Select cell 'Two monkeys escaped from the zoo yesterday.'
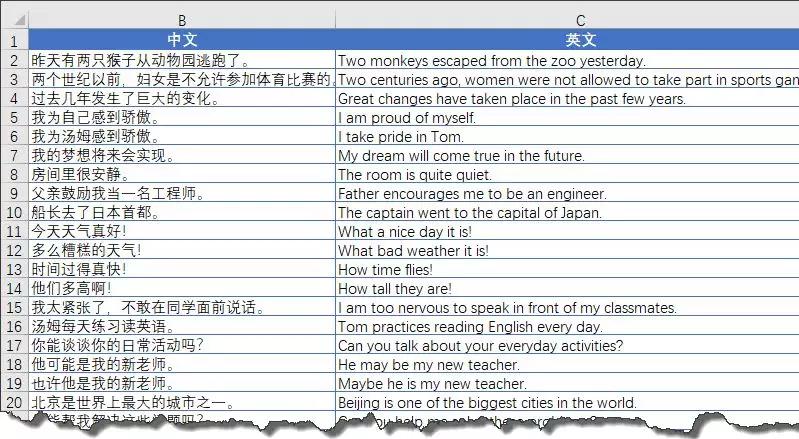The width and height of the screenshot is (799, 439). click(567, 60)
